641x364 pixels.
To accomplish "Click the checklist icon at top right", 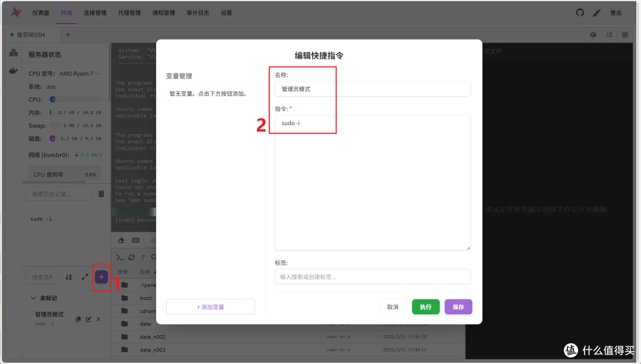I will pos(609,35).
